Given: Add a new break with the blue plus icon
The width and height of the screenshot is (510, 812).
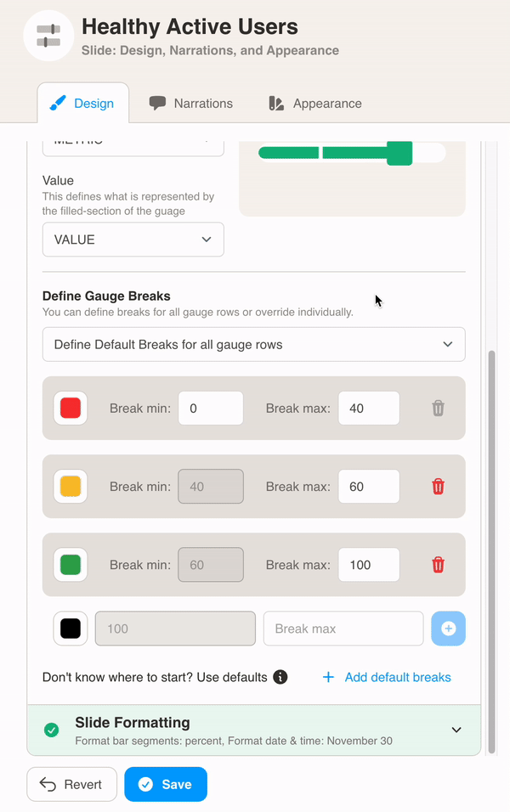Looking at the screenshot, I should [448, 629].
